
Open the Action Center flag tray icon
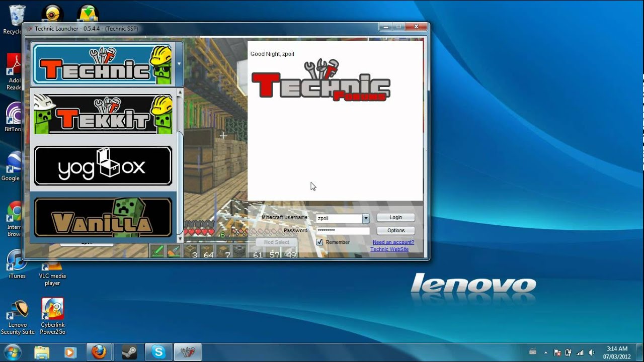tap(557, 352)
